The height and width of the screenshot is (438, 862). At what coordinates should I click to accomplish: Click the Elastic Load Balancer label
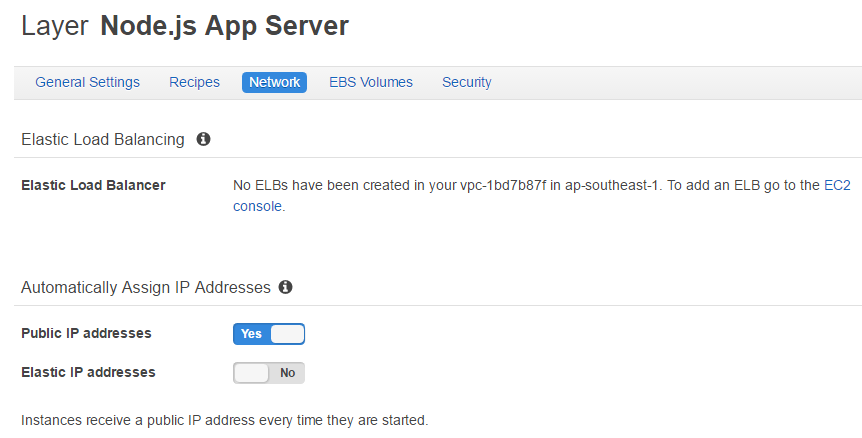93,185
